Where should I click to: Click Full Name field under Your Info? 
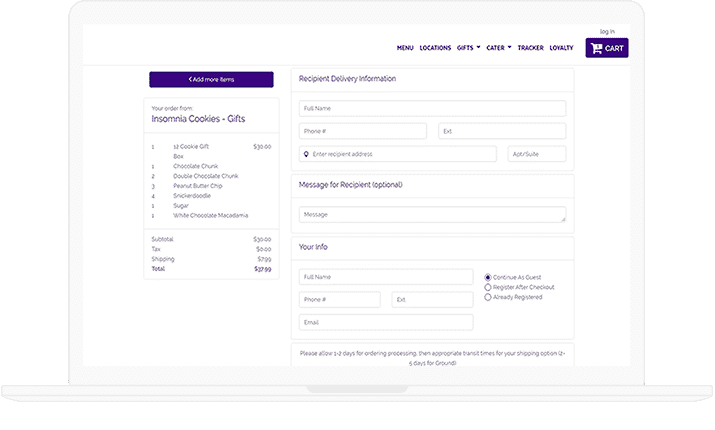coord(386,277)
